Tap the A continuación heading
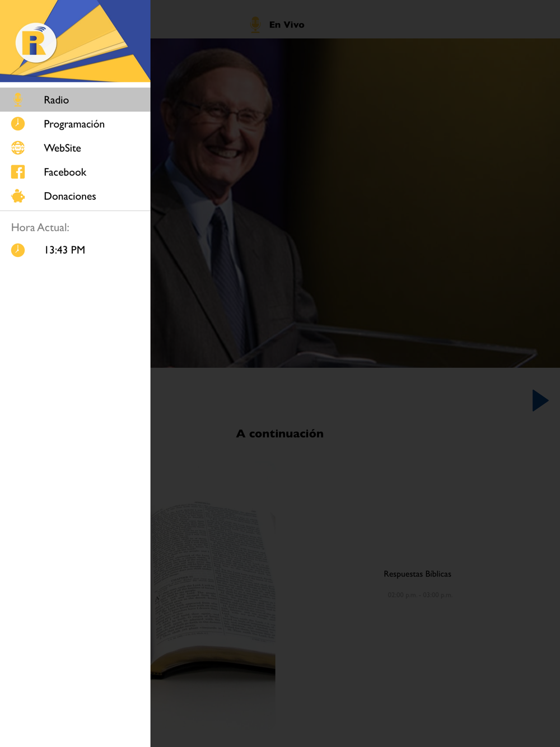 [280, 433]
